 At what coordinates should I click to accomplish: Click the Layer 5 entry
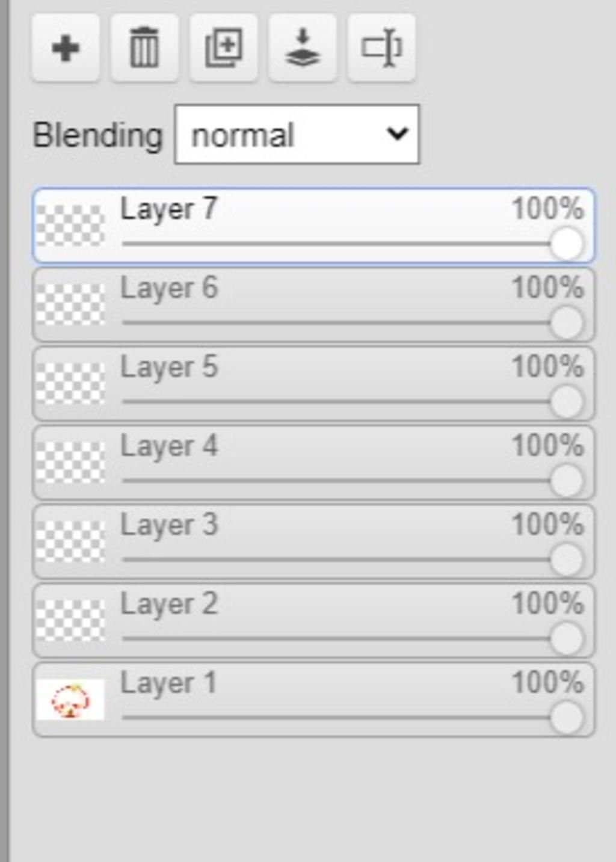[x=313, y=383]
